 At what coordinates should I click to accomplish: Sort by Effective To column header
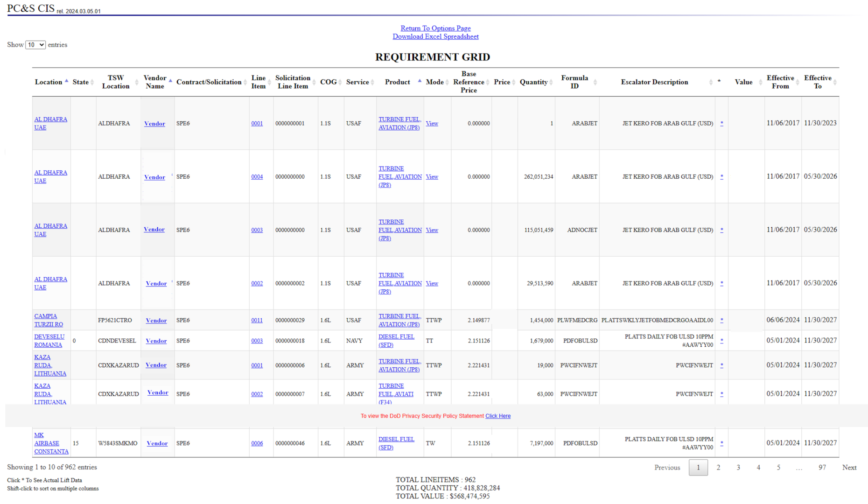point(820,82)
